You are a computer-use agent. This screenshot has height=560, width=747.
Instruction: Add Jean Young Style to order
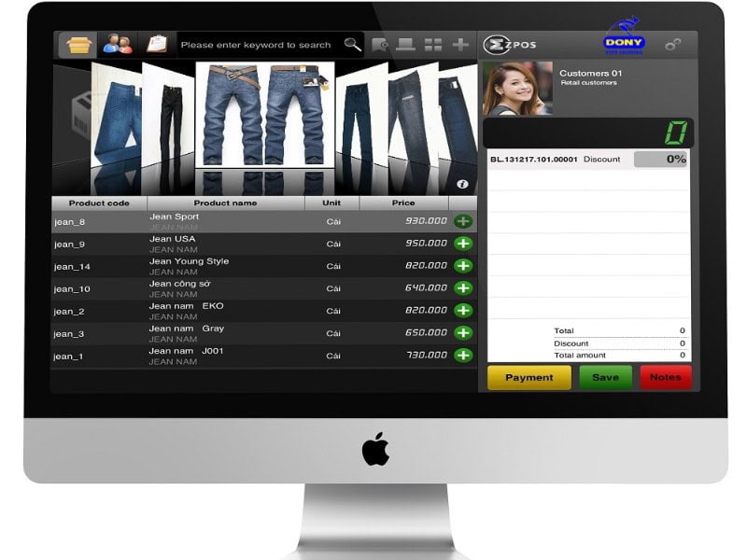click(x=463, y=266)
